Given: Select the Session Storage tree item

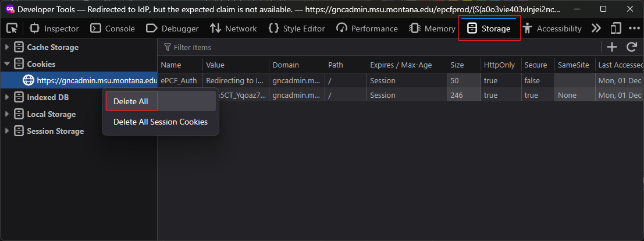Looking at the screenshot, I should tap(55, 131).
